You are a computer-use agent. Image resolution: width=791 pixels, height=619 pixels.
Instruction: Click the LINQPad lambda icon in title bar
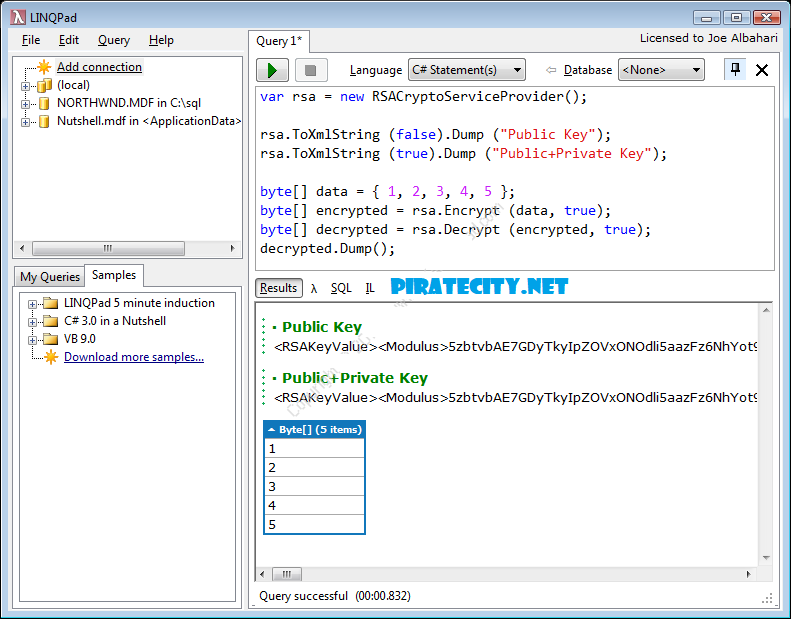(x=18, y=17)
